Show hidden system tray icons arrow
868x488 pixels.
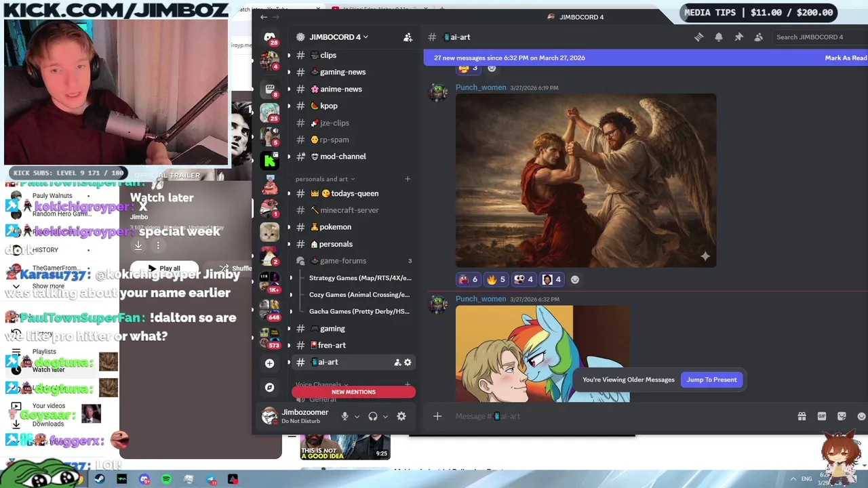click(793, 479)
